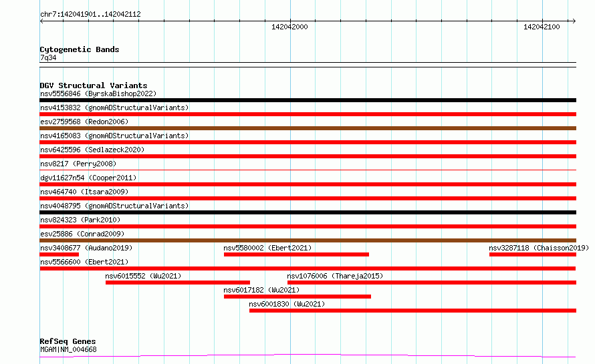Open nsv4165083 (gnomADStructuralVariants) label
The image size is (595, 364).
click(114, 136)
